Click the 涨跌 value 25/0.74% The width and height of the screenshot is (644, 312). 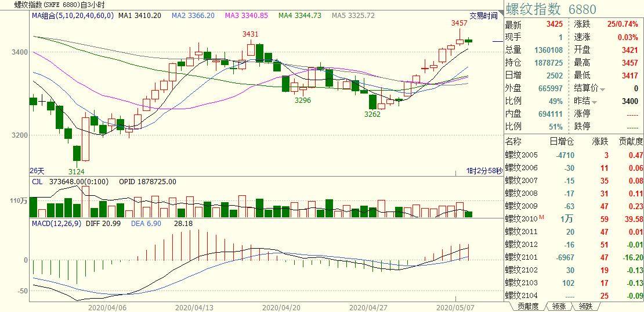pyautogui.click(x=623, y=24)
